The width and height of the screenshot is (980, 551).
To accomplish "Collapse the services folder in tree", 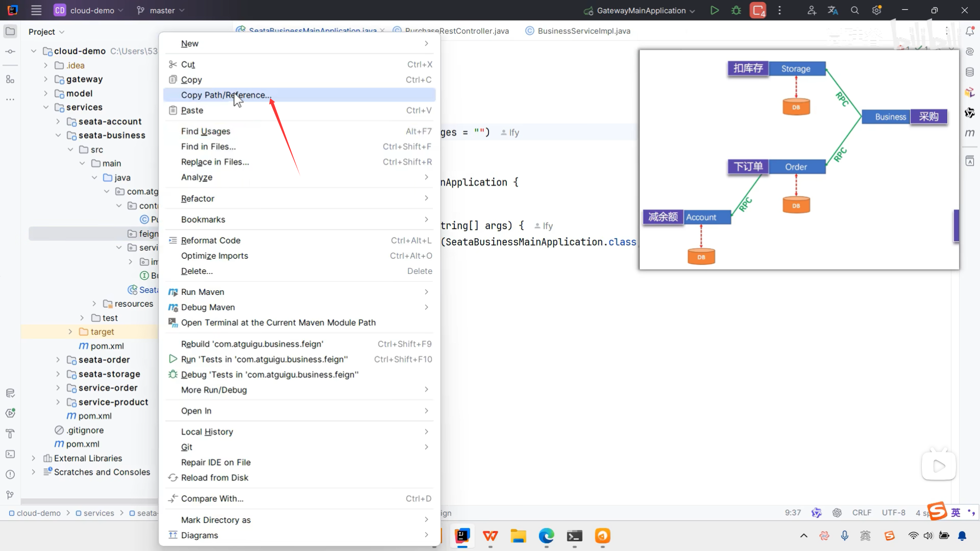I will pyautogui.click(x=46, y=107).
